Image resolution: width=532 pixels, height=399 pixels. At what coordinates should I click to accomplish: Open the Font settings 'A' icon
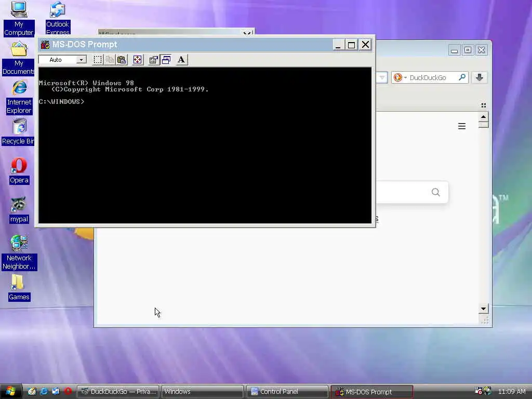click(181, 60)
